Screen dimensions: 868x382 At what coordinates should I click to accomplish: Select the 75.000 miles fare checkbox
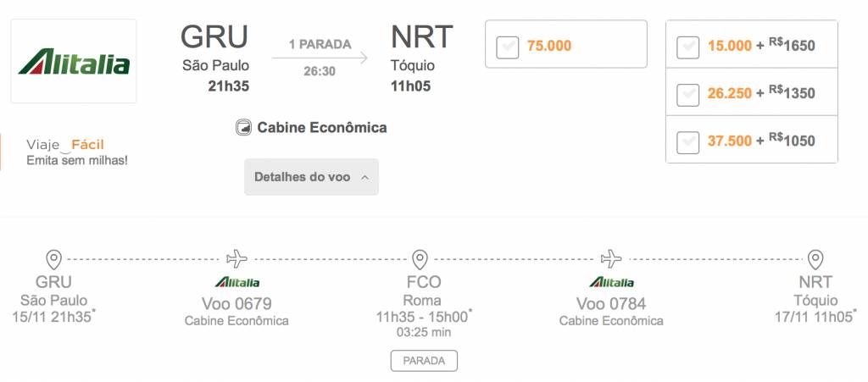[x=508, y=47]
